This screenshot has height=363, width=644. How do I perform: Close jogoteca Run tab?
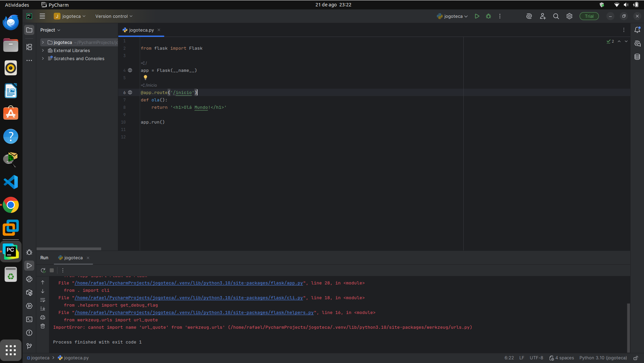[x=88, y=258]
